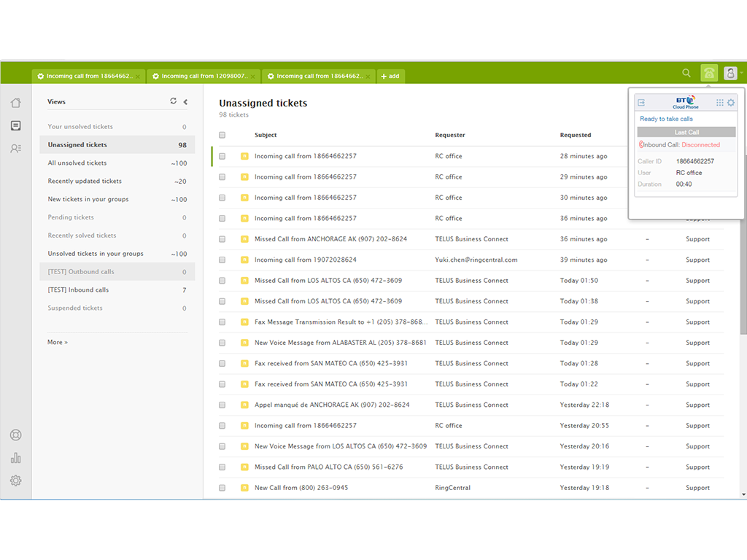Select the phone icon in the top bar
The width and height of the screenshot is (747, 560).
(708, 73)
